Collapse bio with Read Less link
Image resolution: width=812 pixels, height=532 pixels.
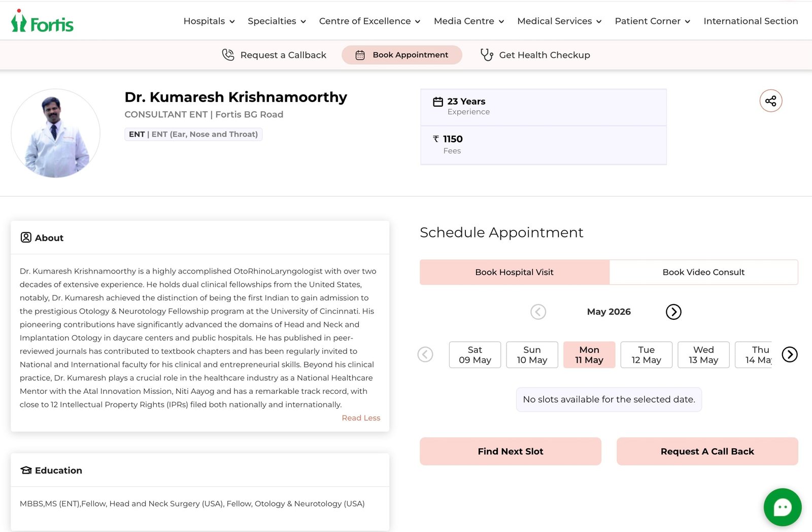pos(361,418)
